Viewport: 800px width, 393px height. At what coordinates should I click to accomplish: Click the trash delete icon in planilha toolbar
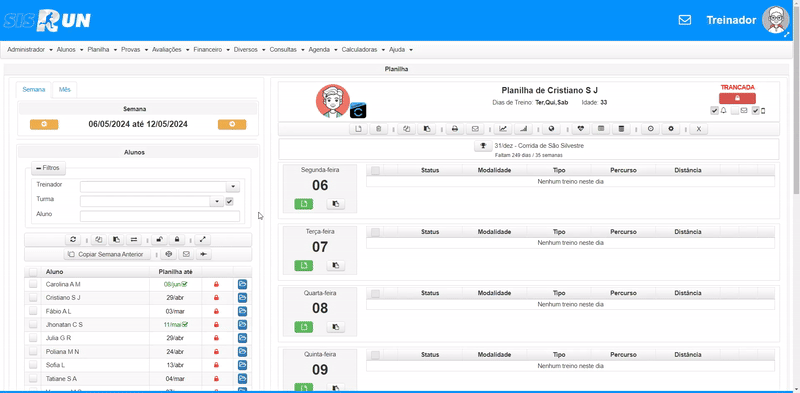tap(378, 129)
